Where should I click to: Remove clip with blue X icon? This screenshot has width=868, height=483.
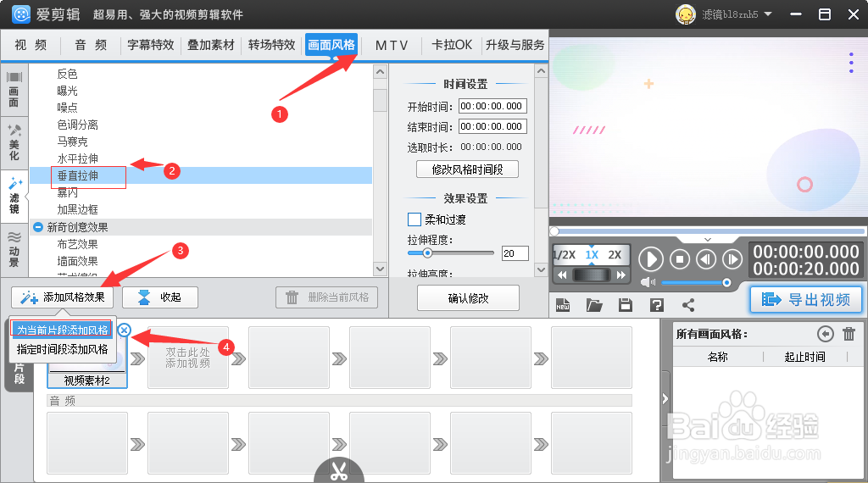pyautogui.click(x=124, y=330)
